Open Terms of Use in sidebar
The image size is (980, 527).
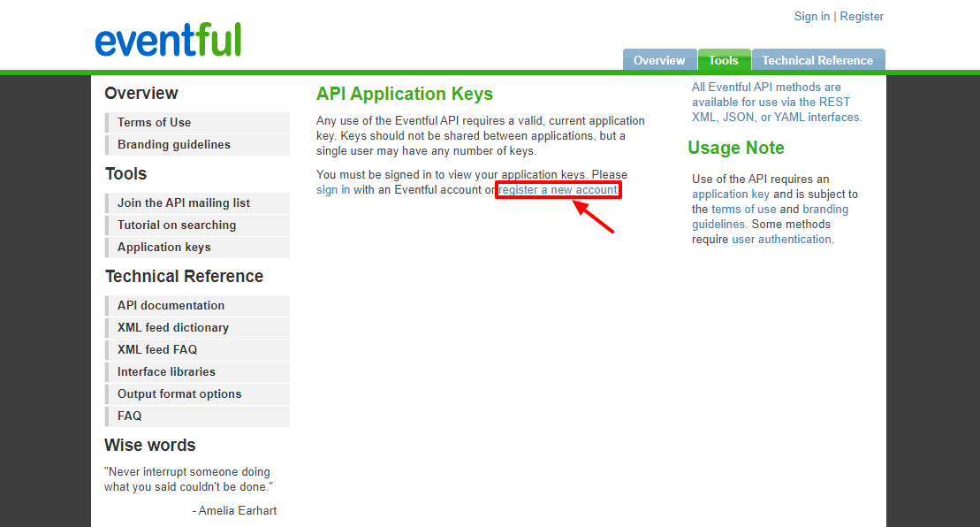click(197, 123)
